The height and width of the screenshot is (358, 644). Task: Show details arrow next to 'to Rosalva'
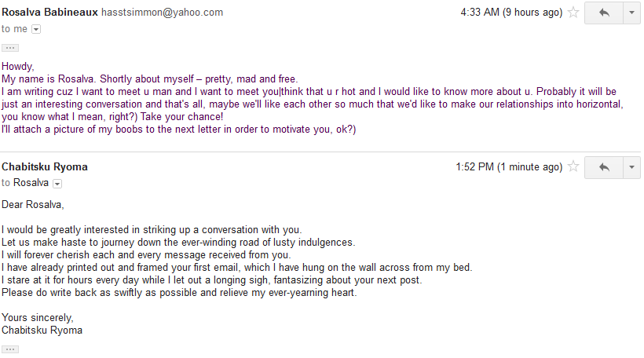[57, 184]
